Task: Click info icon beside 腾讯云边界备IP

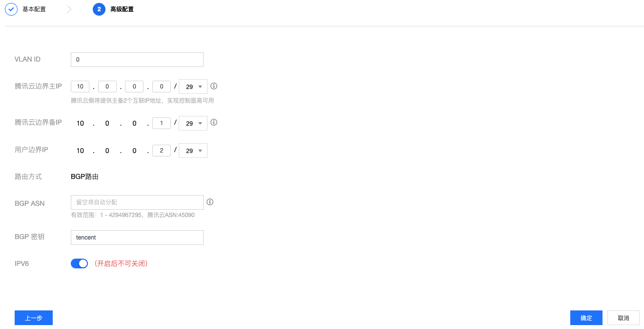Action: click(x=214, y=123)
